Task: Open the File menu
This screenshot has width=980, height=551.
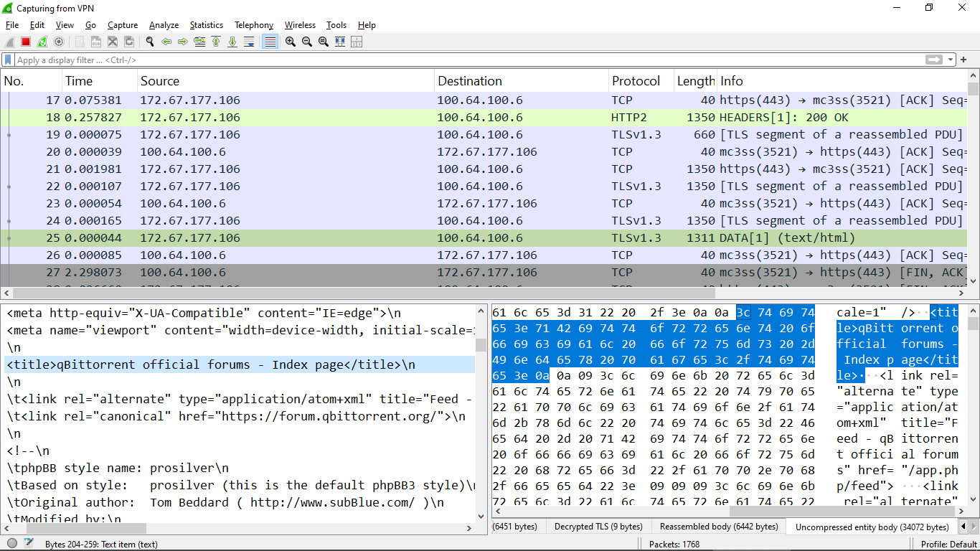Action: tap(12, 25)
